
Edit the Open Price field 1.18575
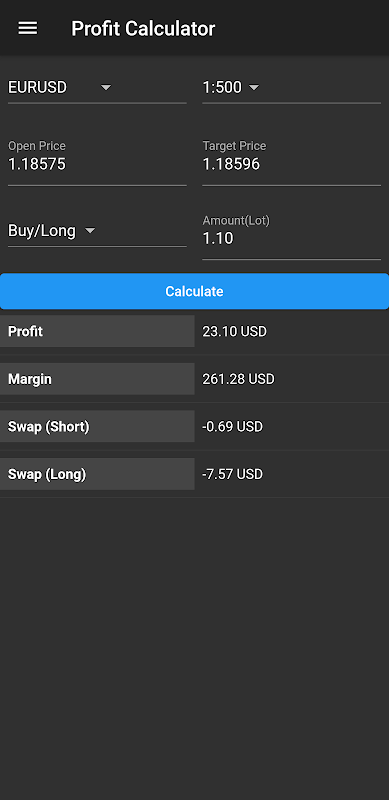[x=97, y=162]
